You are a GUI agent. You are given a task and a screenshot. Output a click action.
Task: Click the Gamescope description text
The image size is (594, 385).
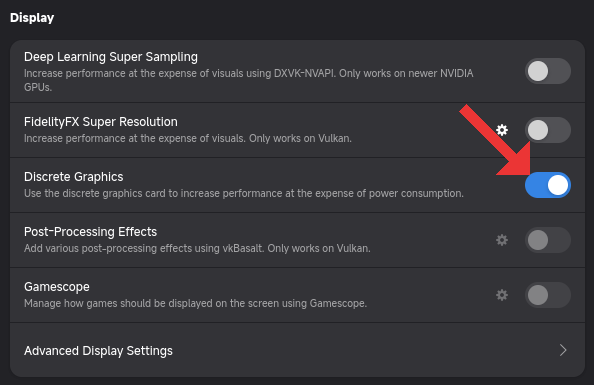(x=195, y=304)
